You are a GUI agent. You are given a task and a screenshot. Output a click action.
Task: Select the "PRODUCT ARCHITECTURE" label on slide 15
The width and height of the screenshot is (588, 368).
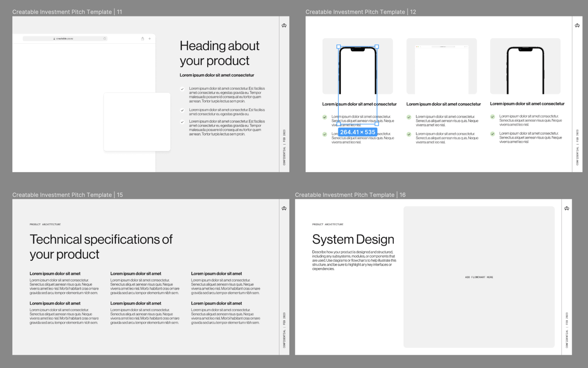(45, 224)
